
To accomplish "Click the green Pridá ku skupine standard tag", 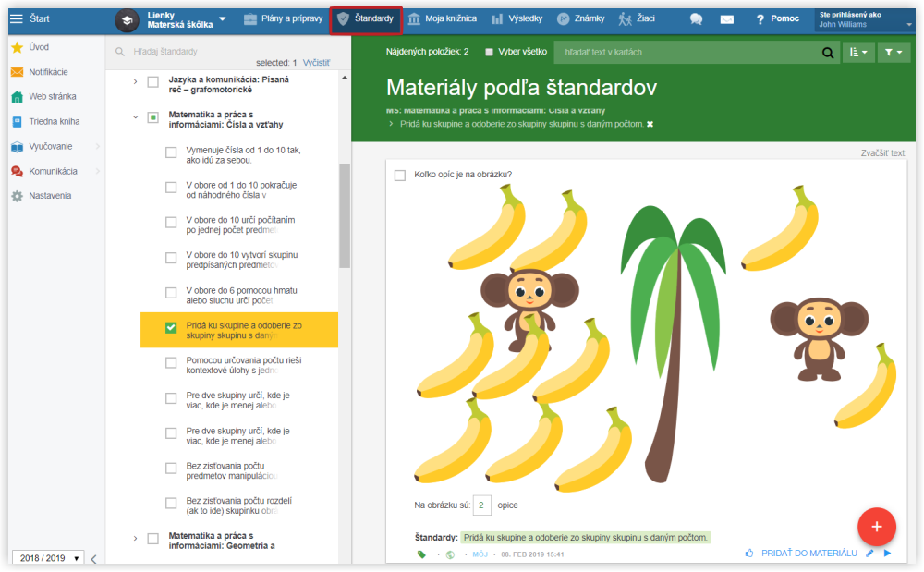I will tap(586, 538).
